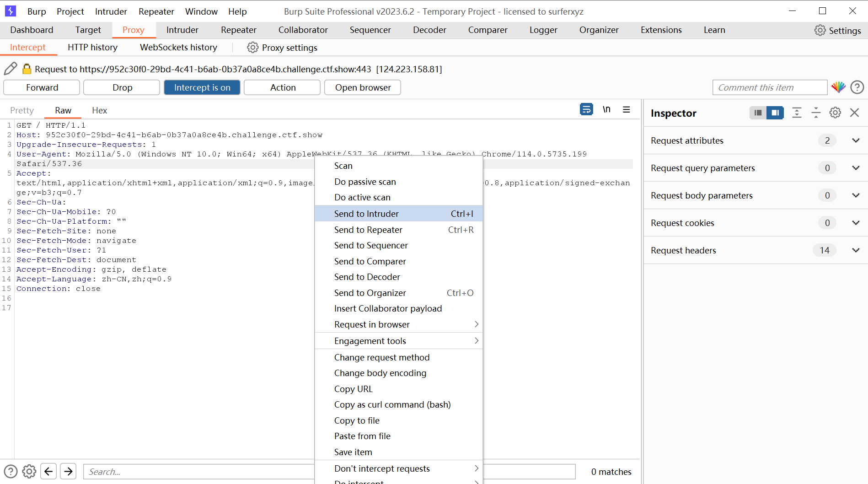Choose Send to Organizer
Screen dimensions: 868x484
pyautogui.click(x=399, y=293)
